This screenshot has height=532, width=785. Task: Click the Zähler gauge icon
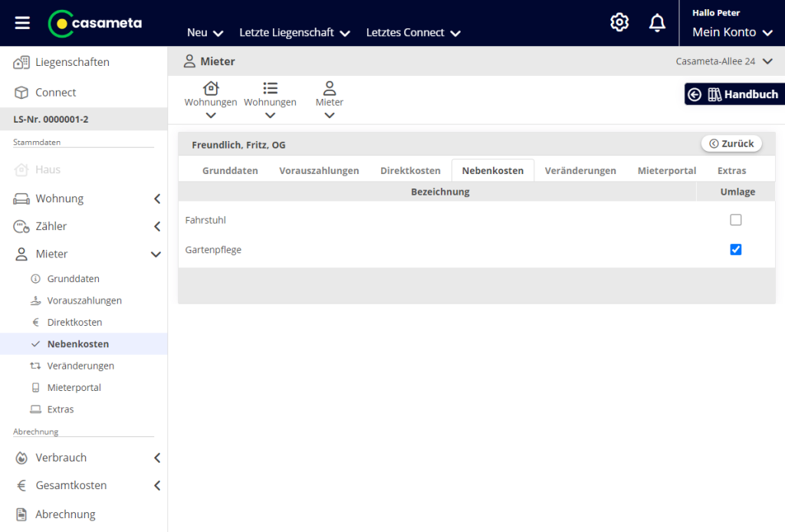pyautogui.click(x=21, y=227)
